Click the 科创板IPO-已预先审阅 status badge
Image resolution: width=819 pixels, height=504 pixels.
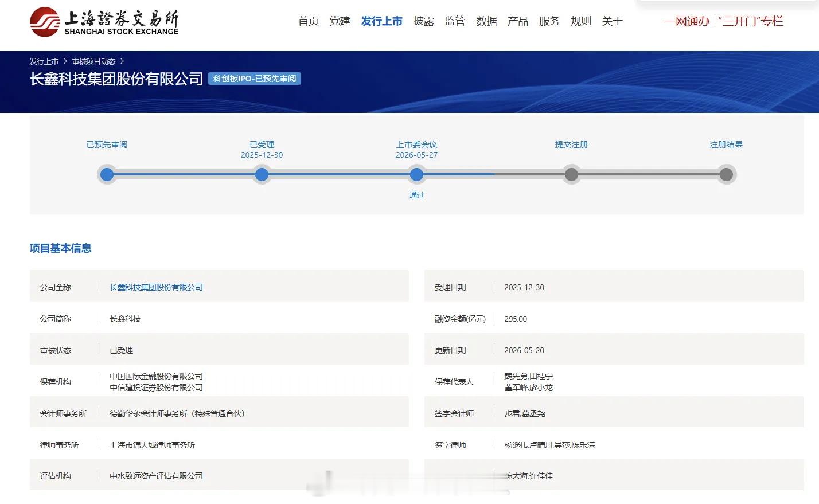click(255, 79)
